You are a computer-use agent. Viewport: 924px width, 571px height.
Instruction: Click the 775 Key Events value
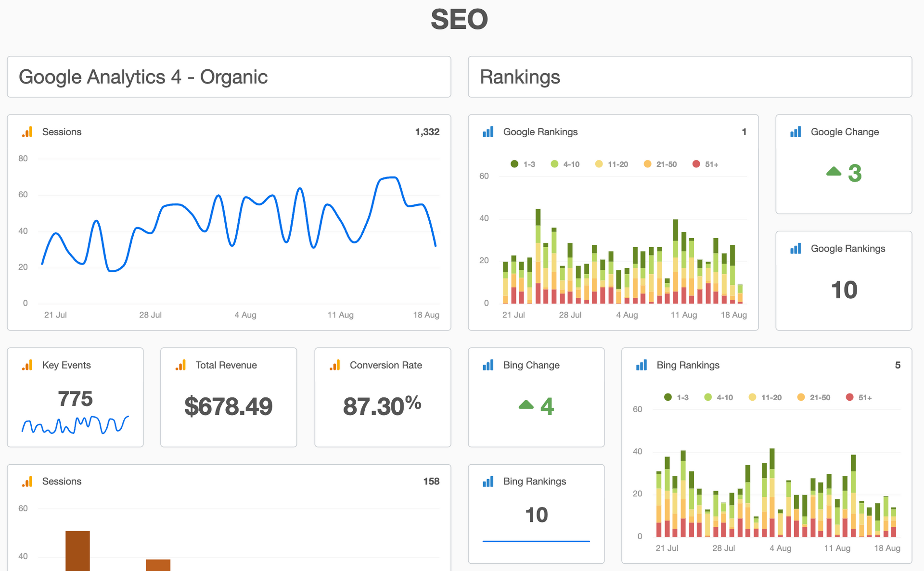point(75,399)
